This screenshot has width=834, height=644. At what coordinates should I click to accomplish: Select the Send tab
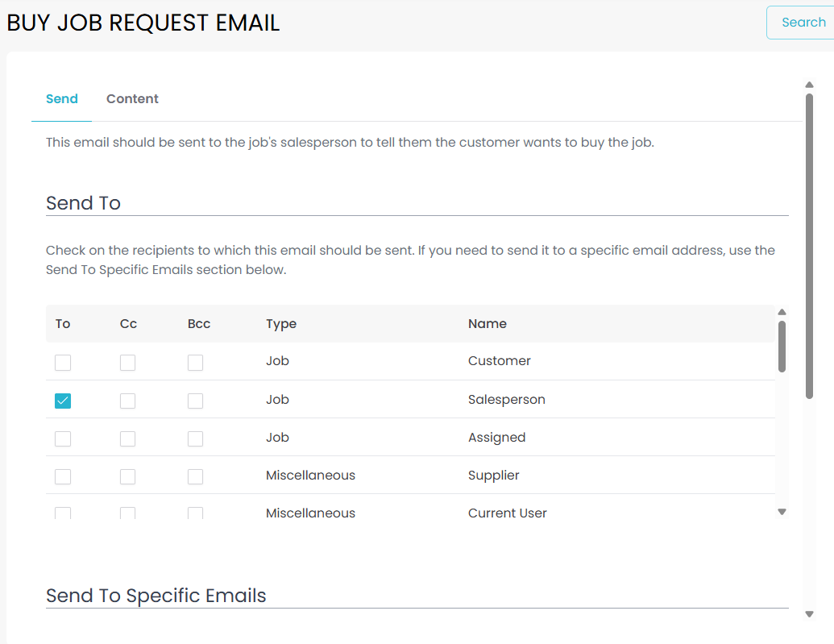click(x=62, y=99)
